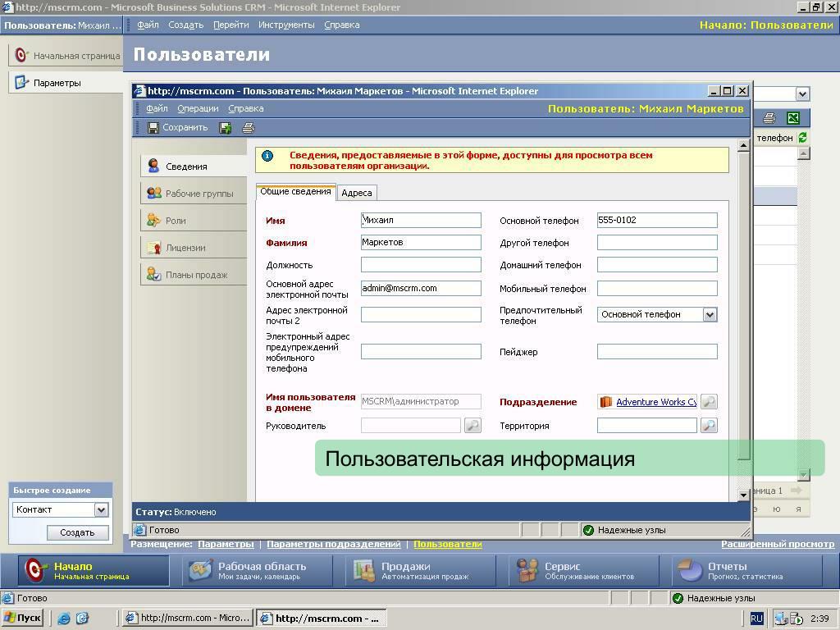Open the Справка menu in main CRM window
This screenshot has height=630, width=840.
pyautogui.click(x=342, y=25)
